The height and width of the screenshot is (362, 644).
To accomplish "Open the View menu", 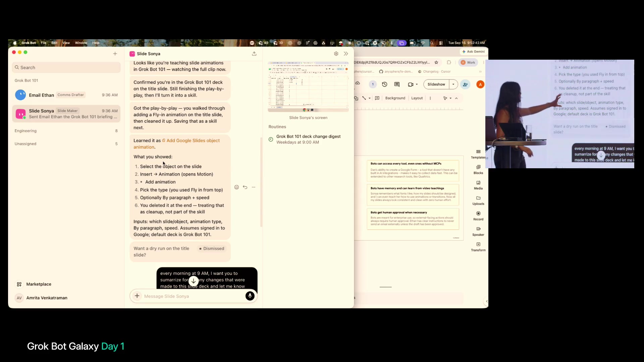I will [66, 43].
